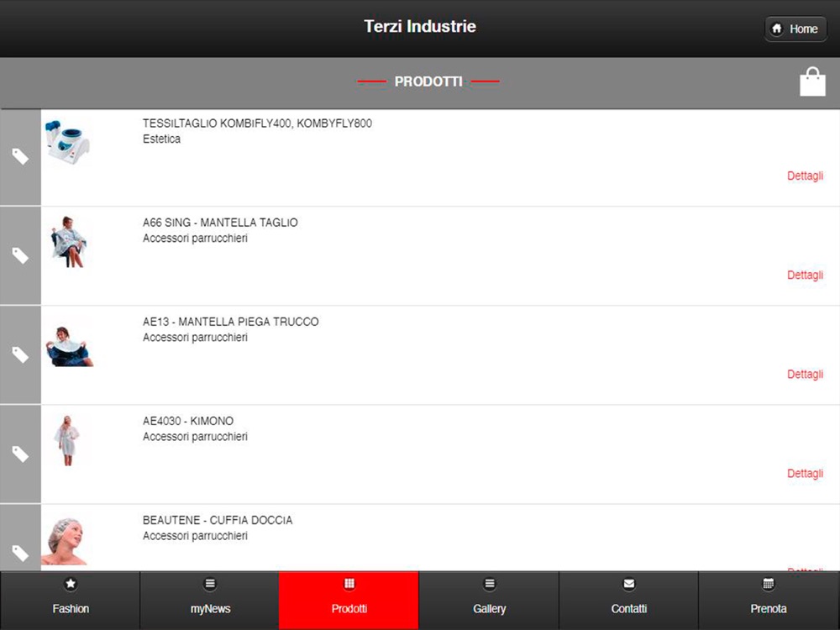The width and height of the screenshot is (840, 630).
Task: Click the envelope icon above Contatti
Action: point(629,584)
